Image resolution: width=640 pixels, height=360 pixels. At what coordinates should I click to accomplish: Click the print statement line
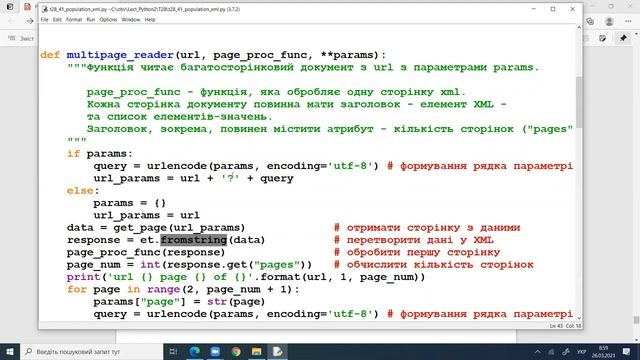click(x=246, y=277)
